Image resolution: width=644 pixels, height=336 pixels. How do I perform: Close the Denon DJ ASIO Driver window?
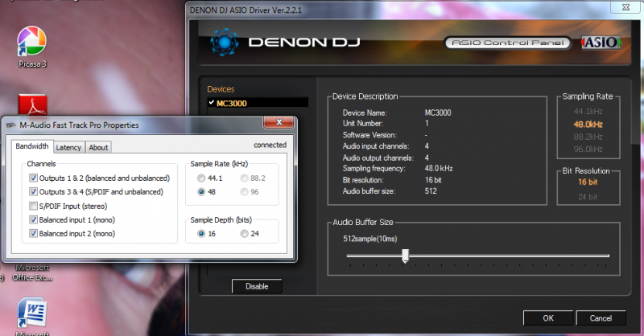625,7
